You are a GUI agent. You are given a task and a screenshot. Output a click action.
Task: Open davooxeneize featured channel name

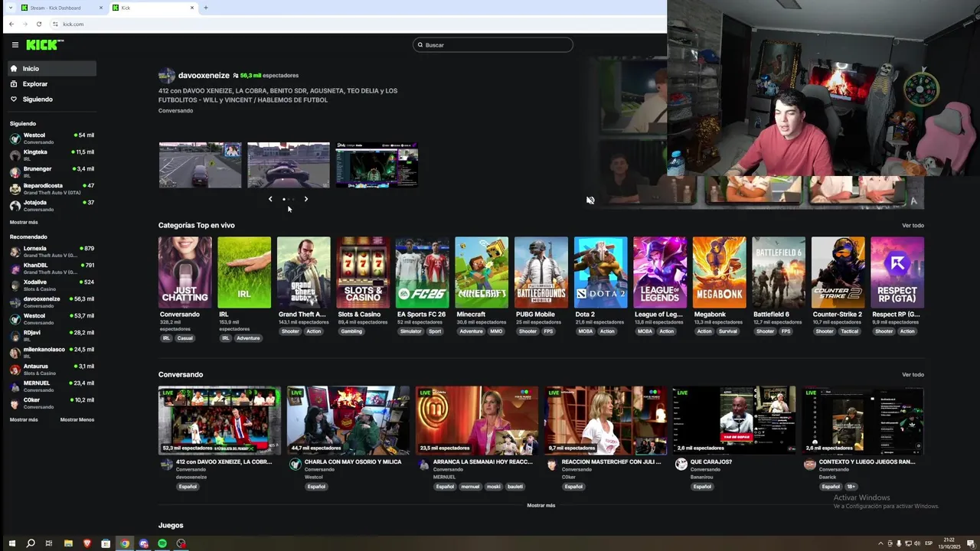(204, 76)
